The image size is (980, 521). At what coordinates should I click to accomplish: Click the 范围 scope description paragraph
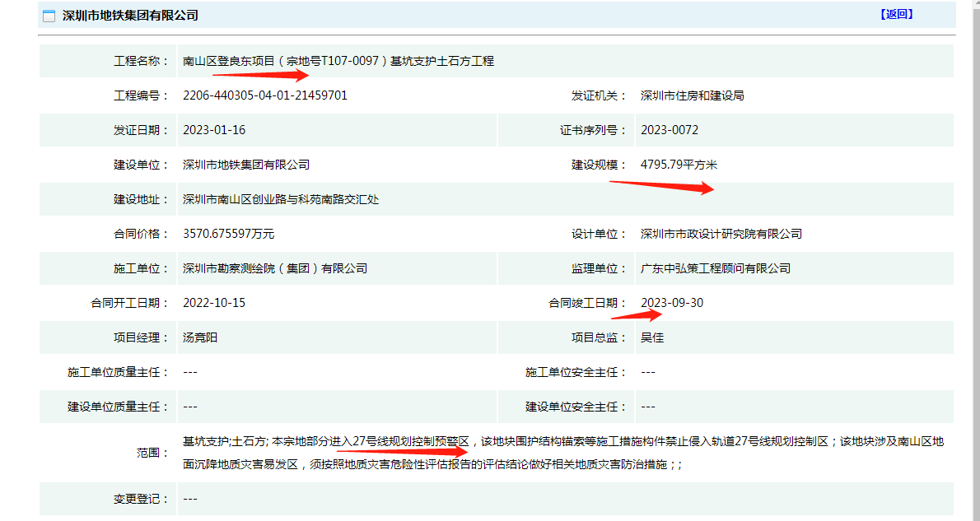click(562, 453)
